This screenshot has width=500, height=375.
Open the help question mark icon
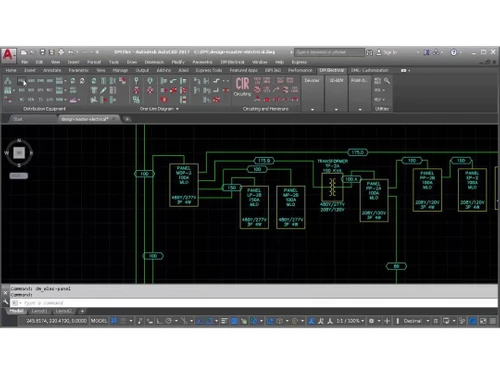[x=453, y=52]
